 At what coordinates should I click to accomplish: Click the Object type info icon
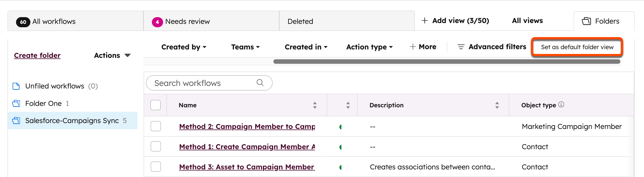[x=561, y=105]
